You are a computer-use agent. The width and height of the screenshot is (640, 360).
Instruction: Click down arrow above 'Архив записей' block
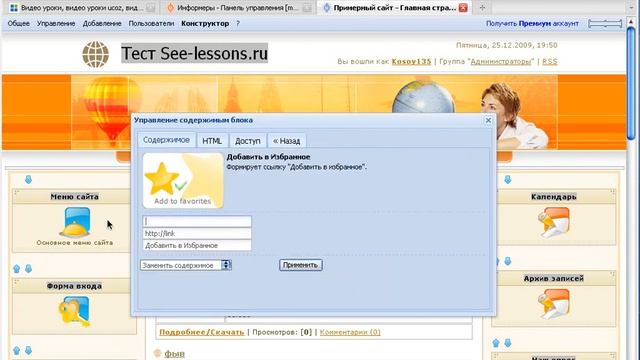(x=508, y=261)
